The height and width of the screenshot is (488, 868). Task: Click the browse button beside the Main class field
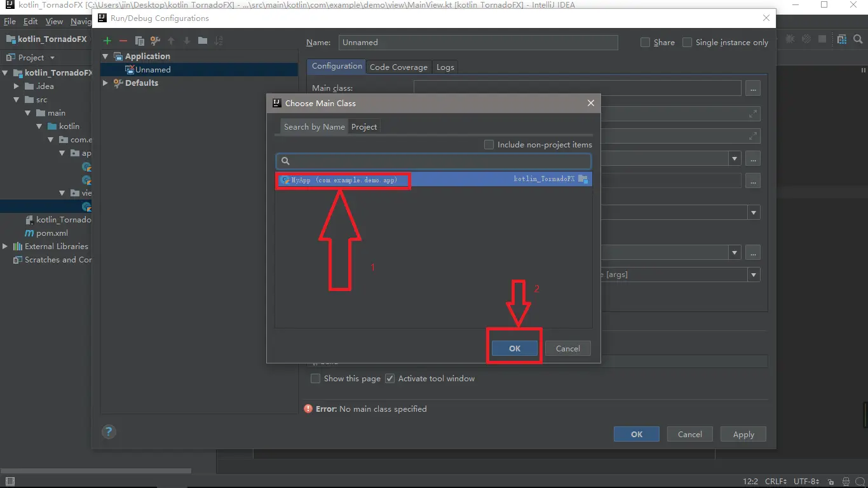coord(753,88)
